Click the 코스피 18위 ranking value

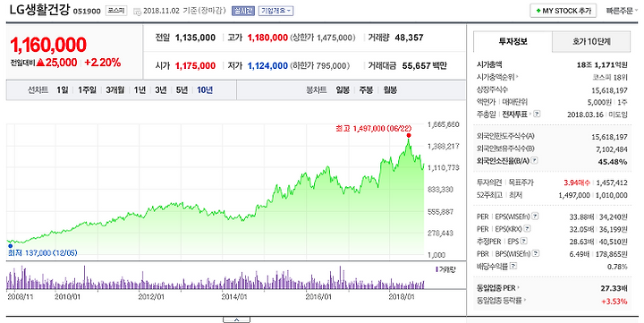tap(610, 77)
